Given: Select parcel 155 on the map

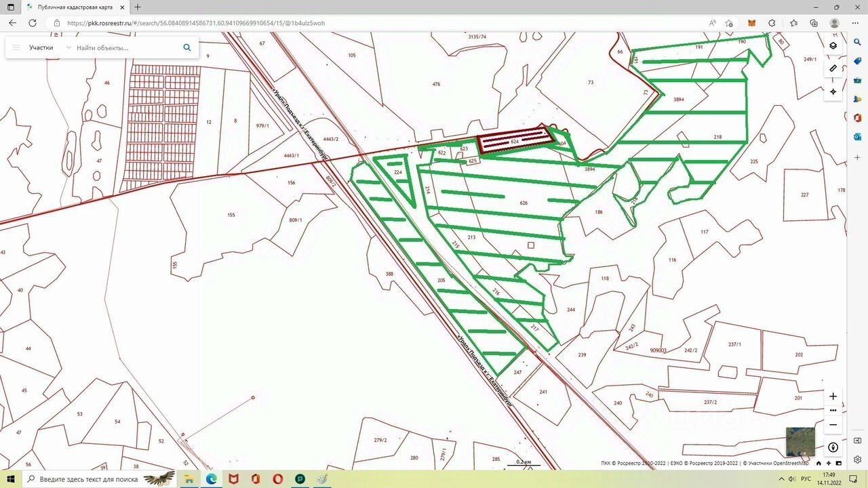Looking at the screenshot, I should coord(231,215).
